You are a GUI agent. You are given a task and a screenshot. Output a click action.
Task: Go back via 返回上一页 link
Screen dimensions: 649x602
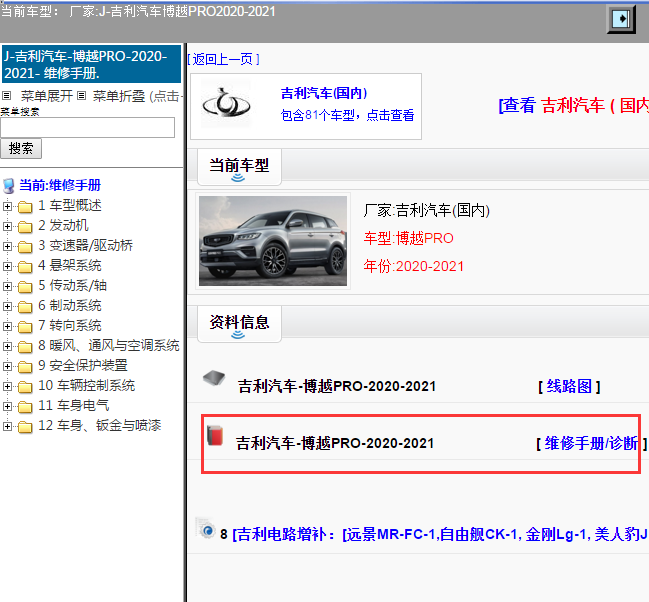pyautogui.click(x=223, y=60)
